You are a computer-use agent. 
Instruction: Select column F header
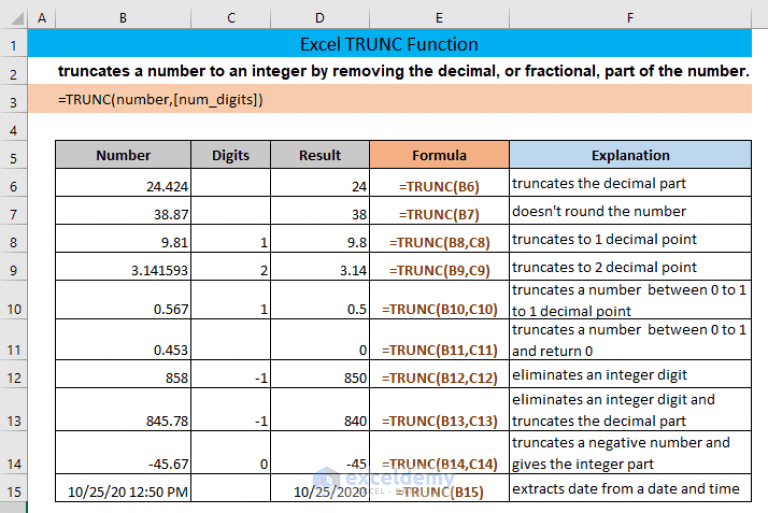(630, 18)
